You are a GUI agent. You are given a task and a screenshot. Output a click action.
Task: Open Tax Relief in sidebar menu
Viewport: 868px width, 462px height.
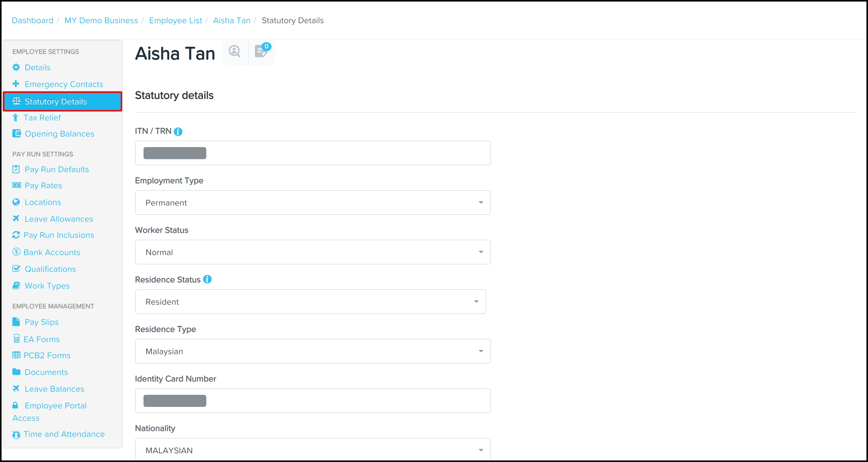42,118
